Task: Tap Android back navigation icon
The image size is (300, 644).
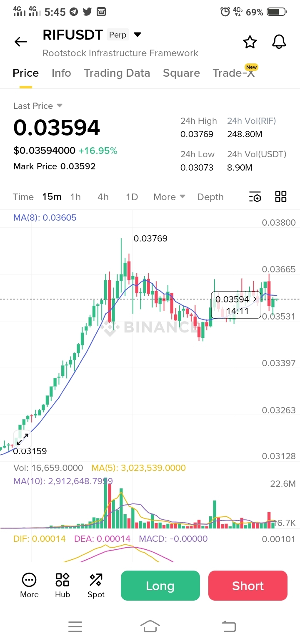Action: pyautogui.click(x=228, y=626)
